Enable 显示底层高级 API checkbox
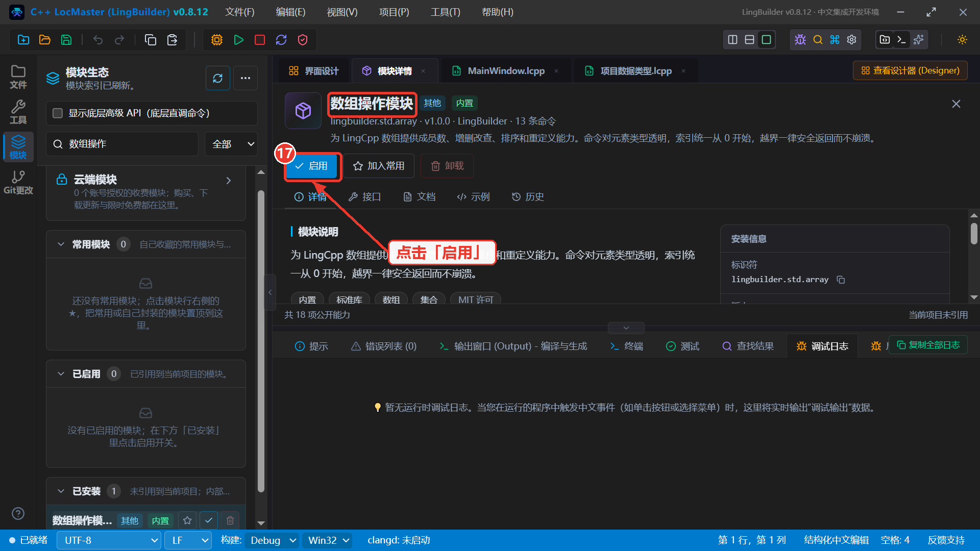Image resolution: width=980 pixels, height=551 pixels. pos(58,113)
